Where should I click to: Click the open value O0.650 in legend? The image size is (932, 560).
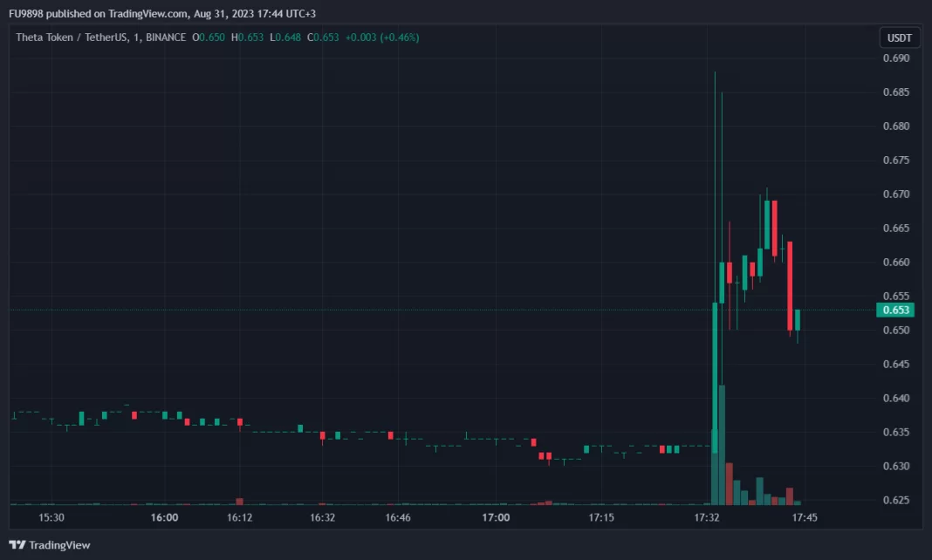pyautogui.click(x=209, y=38)
